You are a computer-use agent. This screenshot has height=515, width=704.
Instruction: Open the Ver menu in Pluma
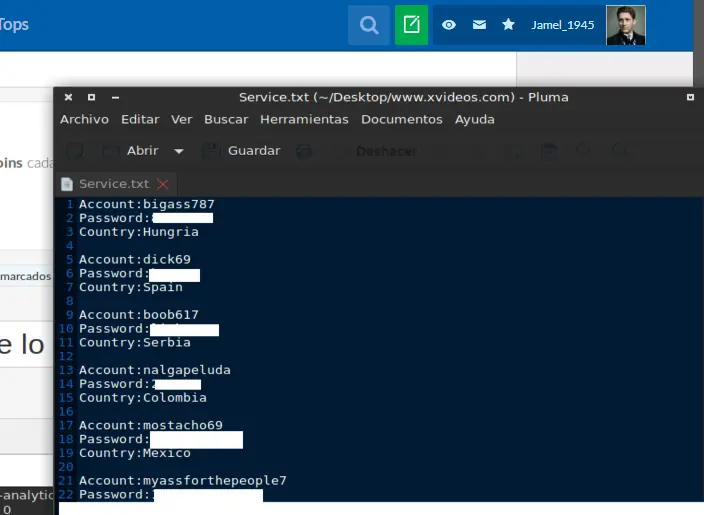pyautogui.click(x=181, y=119)
